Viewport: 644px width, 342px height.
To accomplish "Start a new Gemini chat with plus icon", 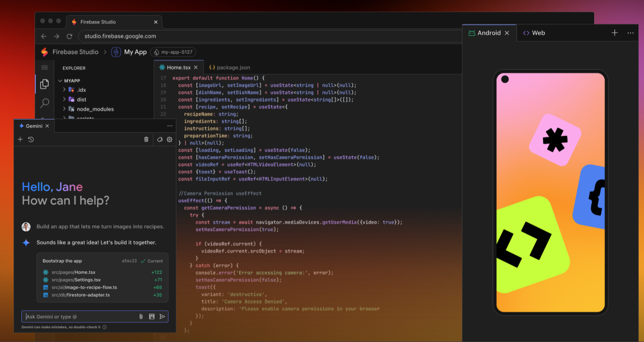I will [20, 139].
